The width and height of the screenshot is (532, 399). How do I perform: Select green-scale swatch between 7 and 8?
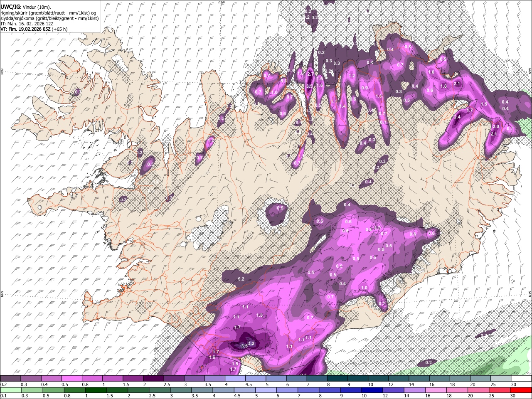point(309,390)
